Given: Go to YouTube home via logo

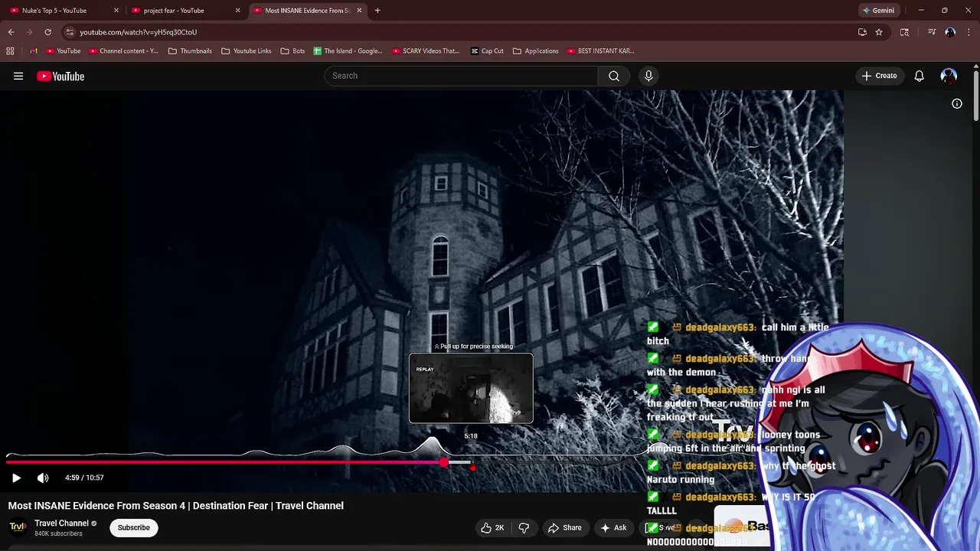Looking at the screenshot, I should (60, 76).
